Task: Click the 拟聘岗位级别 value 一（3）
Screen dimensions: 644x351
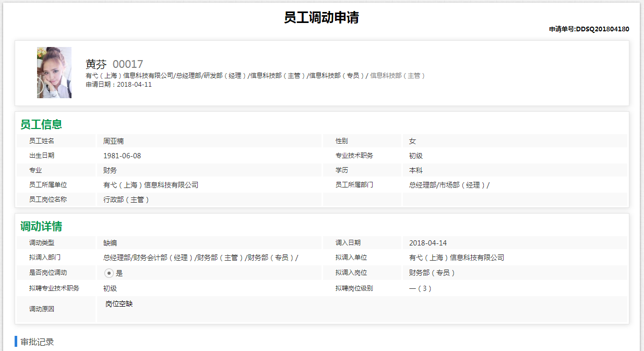Action: coord(421,288)
